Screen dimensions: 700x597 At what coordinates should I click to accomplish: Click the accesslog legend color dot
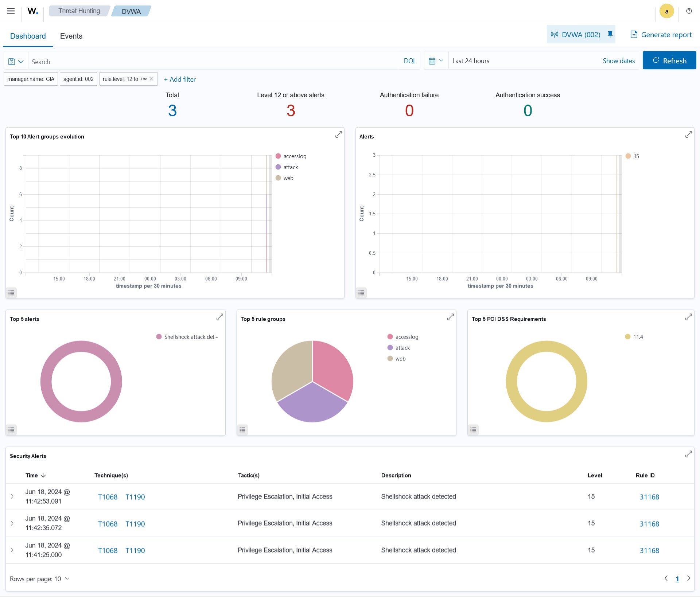[x=278, y=156]
